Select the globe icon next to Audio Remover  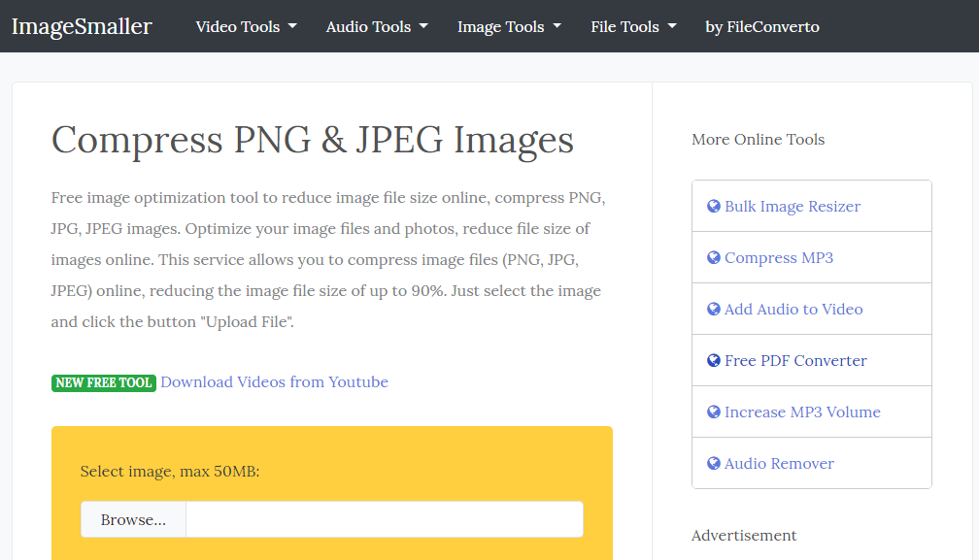coord(712,463)
